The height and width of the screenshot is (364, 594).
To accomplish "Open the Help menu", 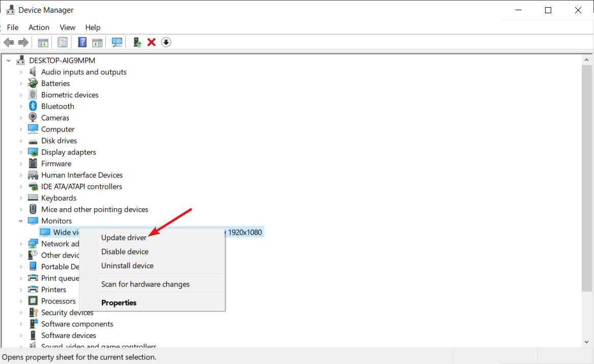I will 92,27.
